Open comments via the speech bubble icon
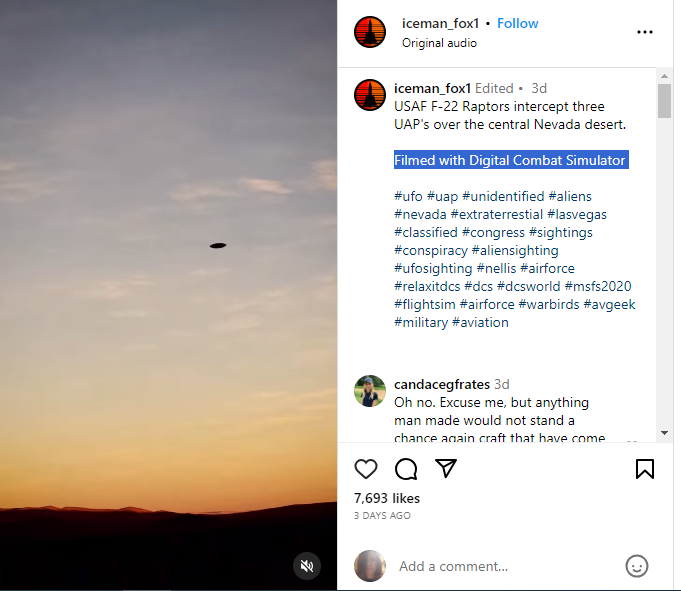The width and height of the screenshot is (681, 591). point(406,469)
